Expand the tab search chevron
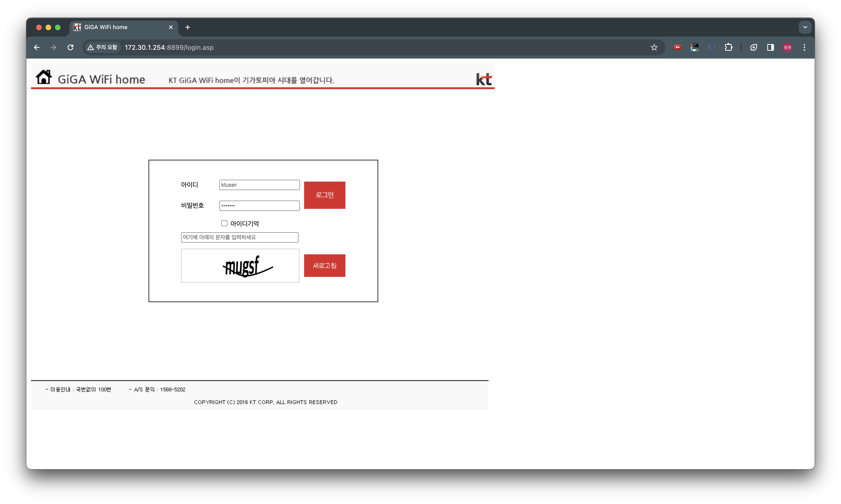Screen dimensions: 841x504 [805, 27]
